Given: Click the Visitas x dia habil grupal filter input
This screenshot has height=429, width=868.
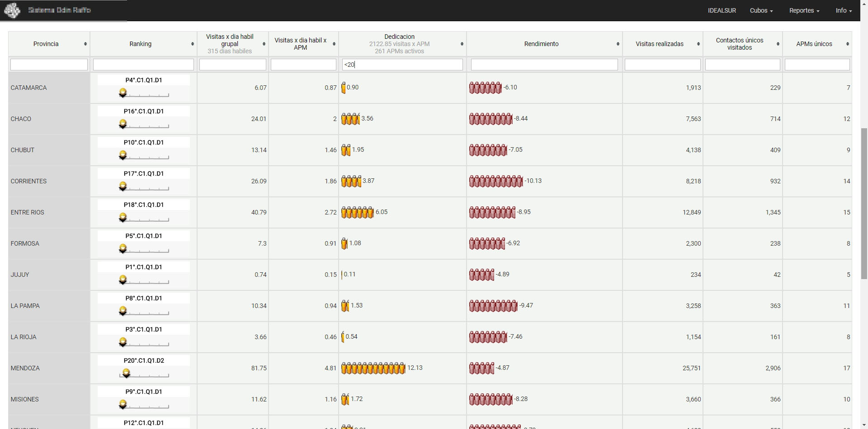Looking at the screenshot, I should 233,65.
